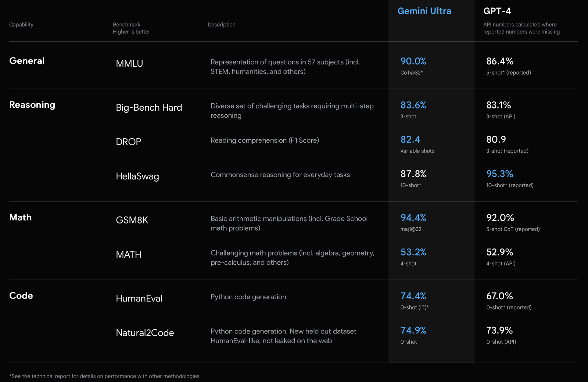Click Gemini Ultra's 90.0% MMLU score

point(413,61)
